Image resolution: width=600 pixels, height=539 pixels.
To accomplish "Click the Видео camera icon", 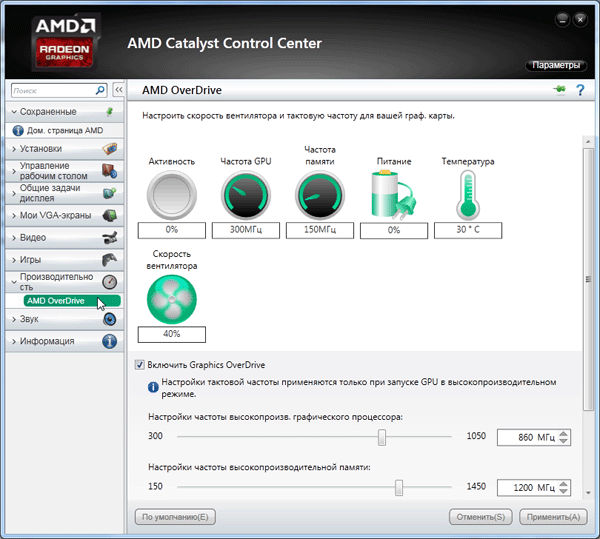I will 110,238.
